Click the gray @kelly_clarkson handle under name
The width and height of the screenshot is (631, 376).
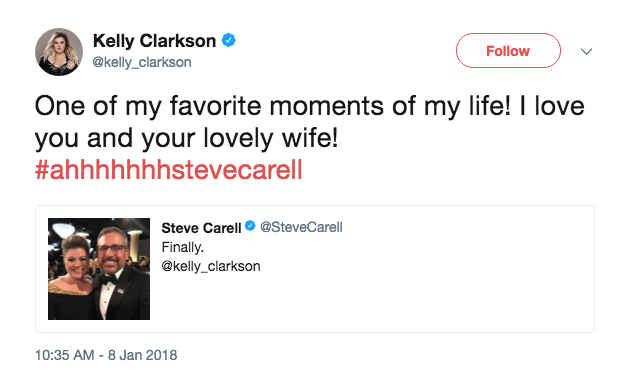tap(142, 62)
